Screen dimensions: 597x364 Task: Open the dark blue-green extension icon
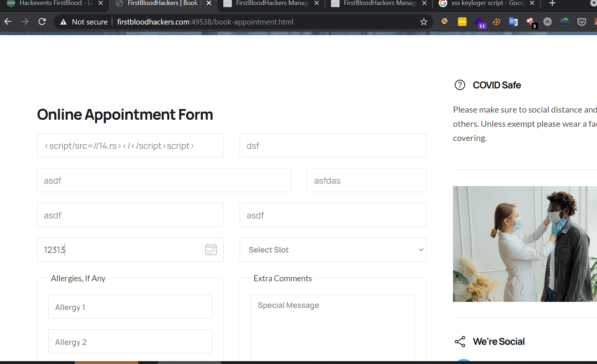click(565, 22)
